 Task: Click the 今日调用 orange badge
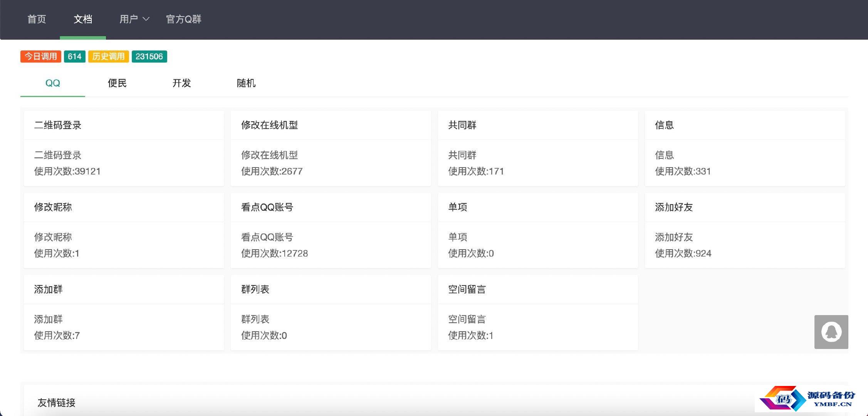coord(41,57)
